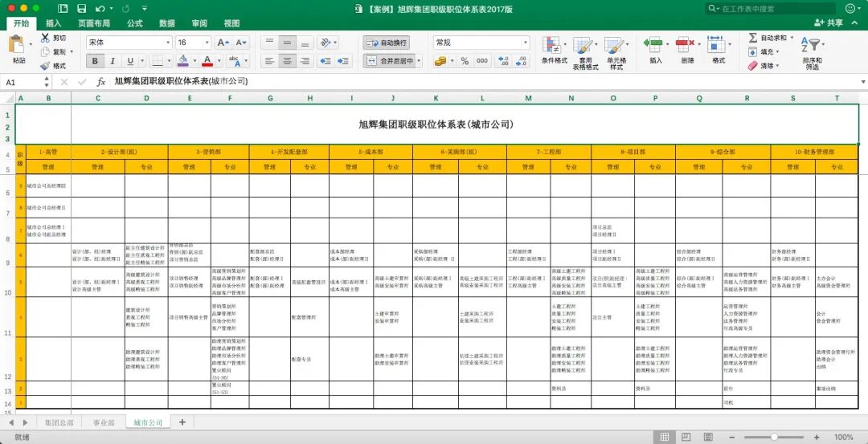Open Format as Table (套用表格格式)

tap(585, 53)
